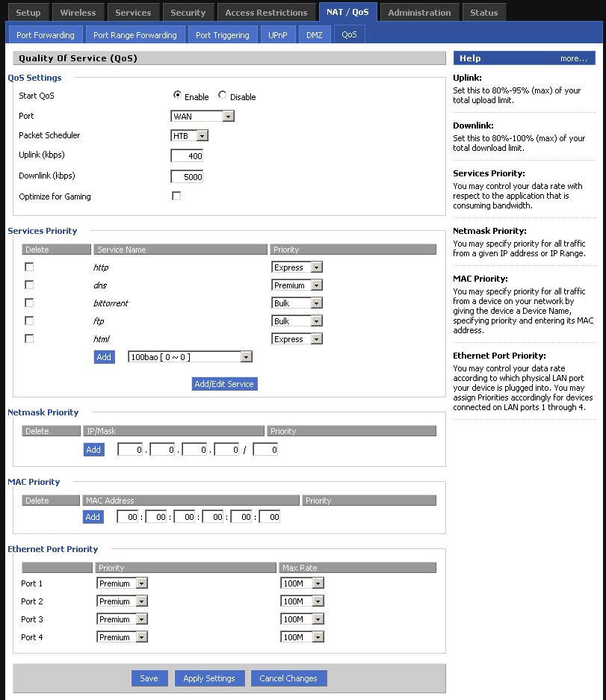Select the QoS sub-tab
The height and width of the screenshot is (700, 606).
[x=349, y=34]
